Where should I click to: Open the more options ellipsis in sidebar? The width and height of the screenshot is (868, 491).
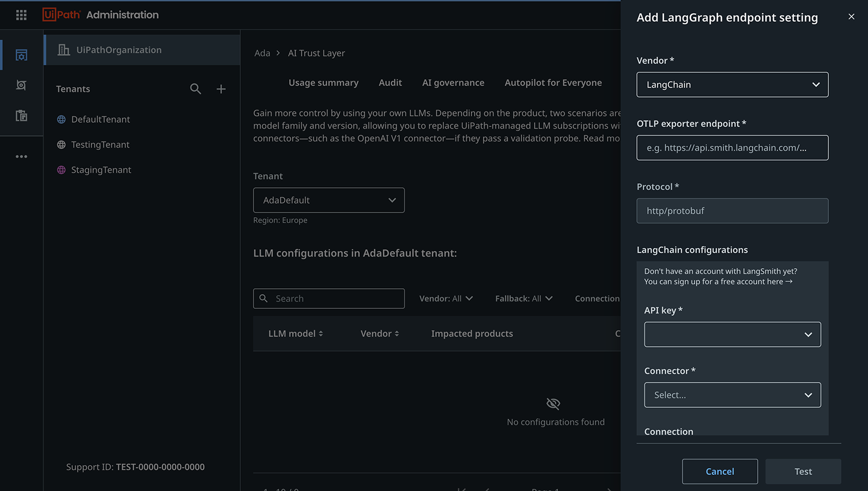click(21, 156)
